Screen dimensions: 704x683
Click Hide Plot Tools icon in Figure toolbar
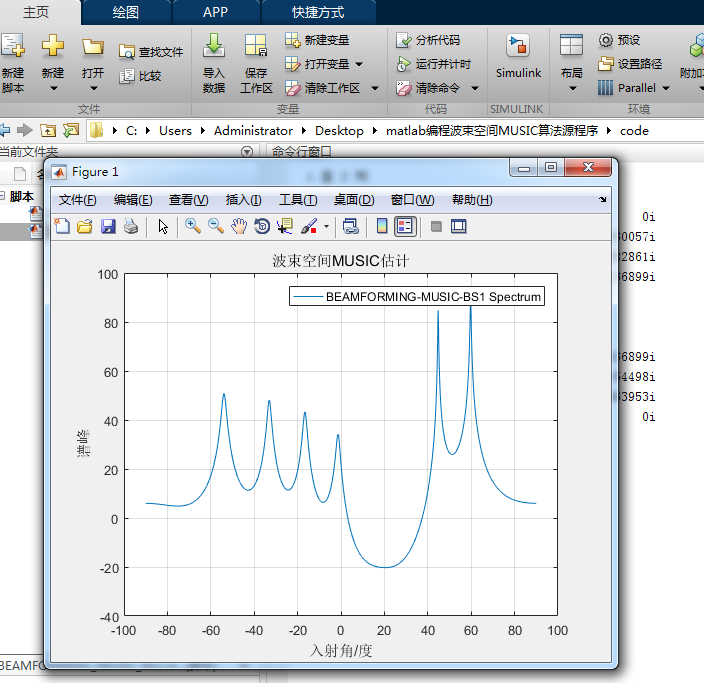pos(436,226)
